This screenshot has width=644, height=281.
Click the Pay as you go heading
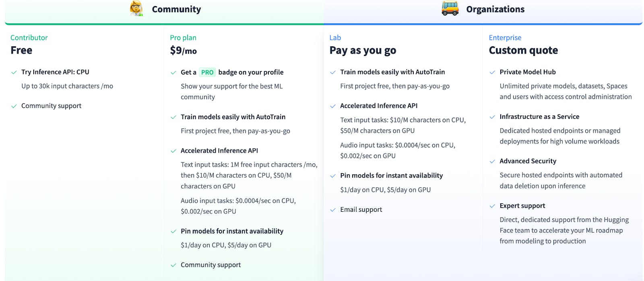(363, 50)
